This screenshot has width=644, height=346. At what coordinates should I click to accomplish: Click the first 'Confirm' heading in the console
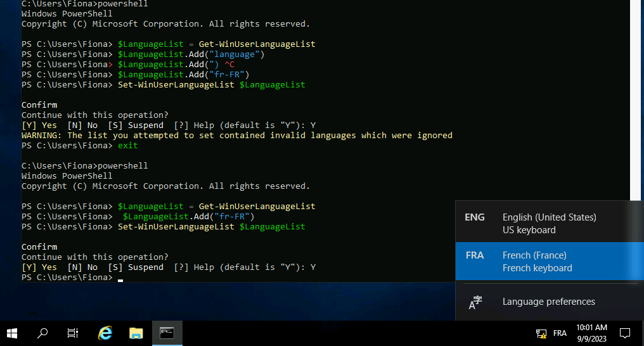(39, 105)
